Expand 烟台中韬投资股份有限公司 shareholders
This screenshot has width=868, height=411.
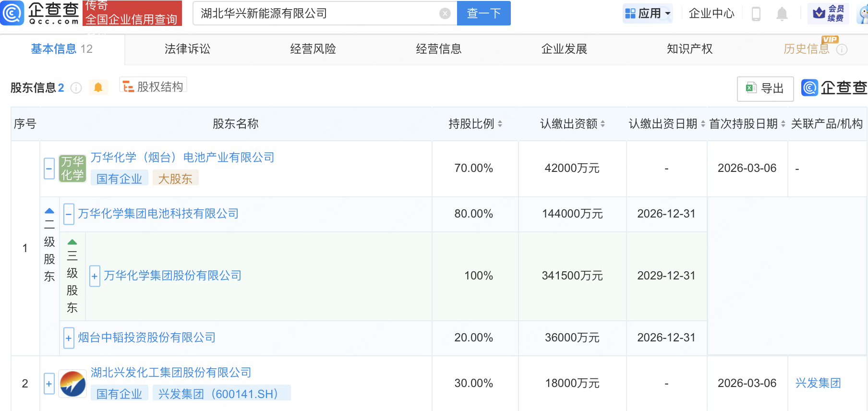(x=69, y=338)
